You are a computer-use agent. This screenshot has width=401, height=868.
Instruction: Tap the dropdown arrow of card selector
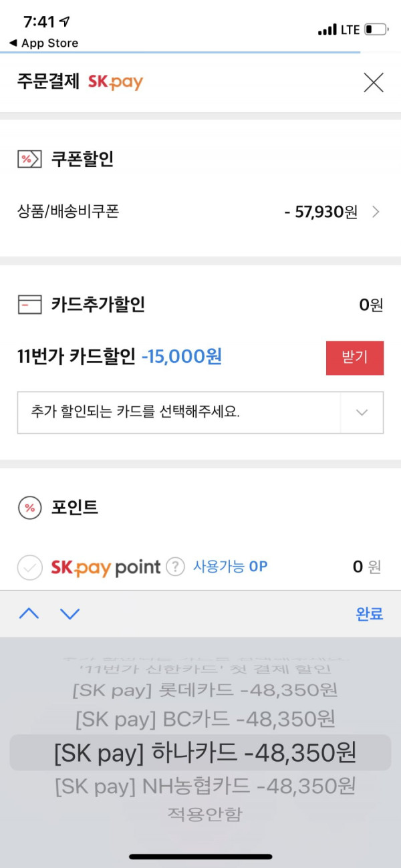362,412
